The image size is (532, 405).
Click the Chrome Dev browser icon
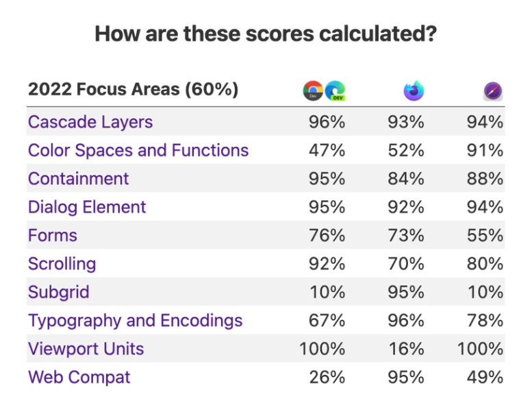(x=313, y=90)
